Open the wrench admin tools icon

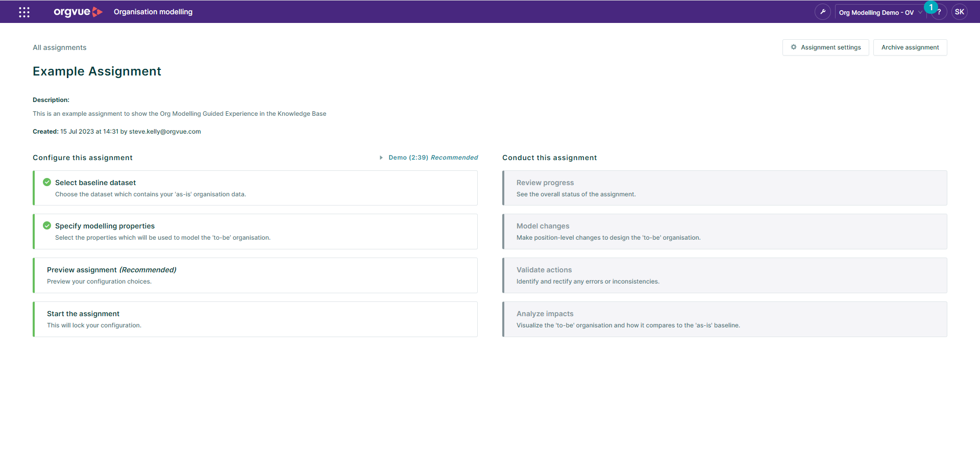(x=822, y=12)
